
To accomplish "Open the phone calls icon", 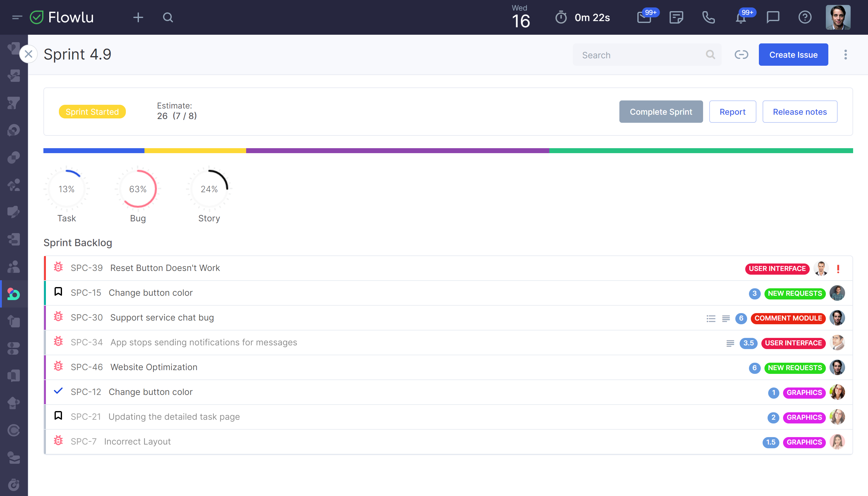I will pos(708,17).
